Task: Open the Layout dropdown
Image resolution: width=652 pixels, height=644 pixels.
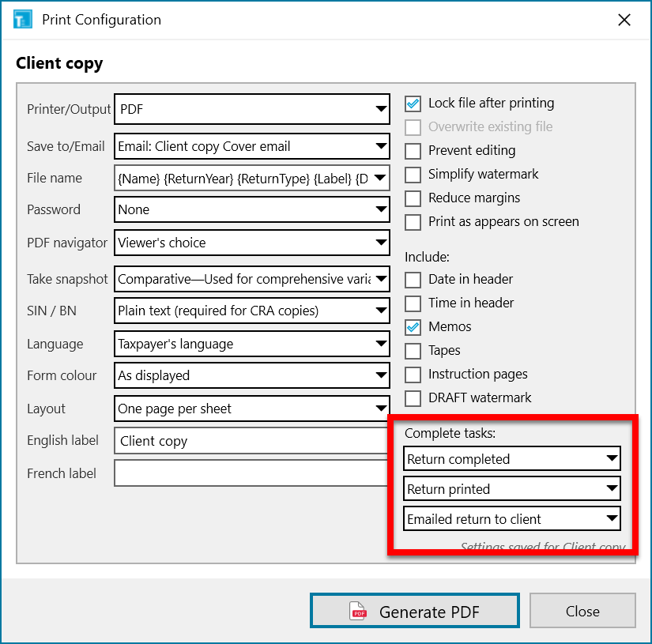Action: [252, 409]
